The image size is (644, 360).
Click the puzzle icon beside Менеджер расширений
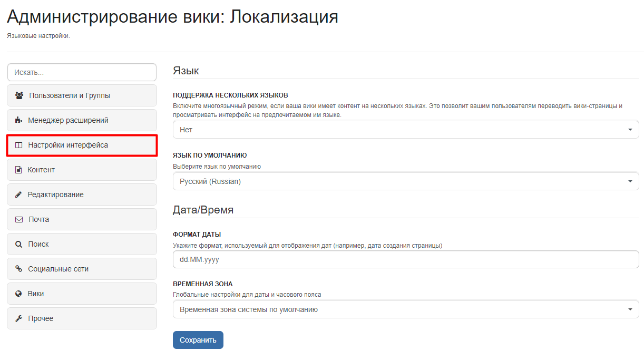pos(18,120)
